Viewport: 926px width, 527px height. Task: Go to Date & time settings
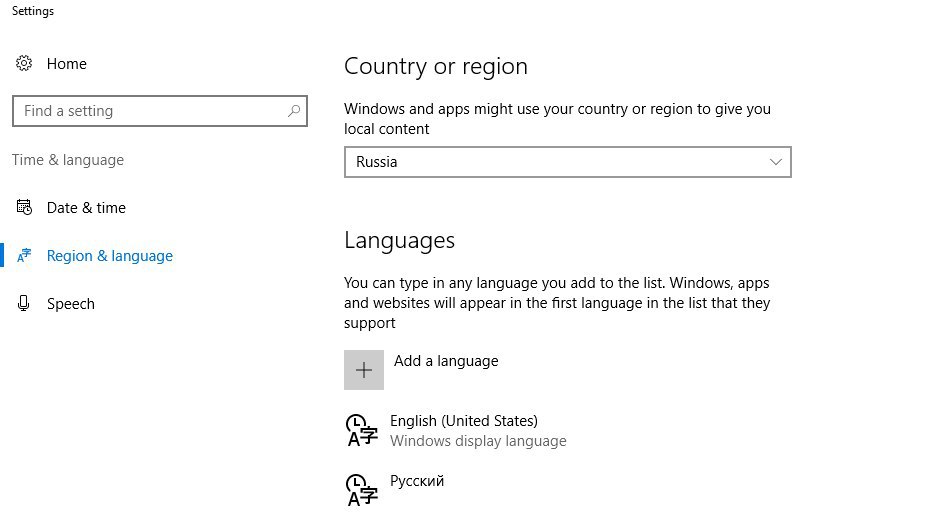pos(86,208)
